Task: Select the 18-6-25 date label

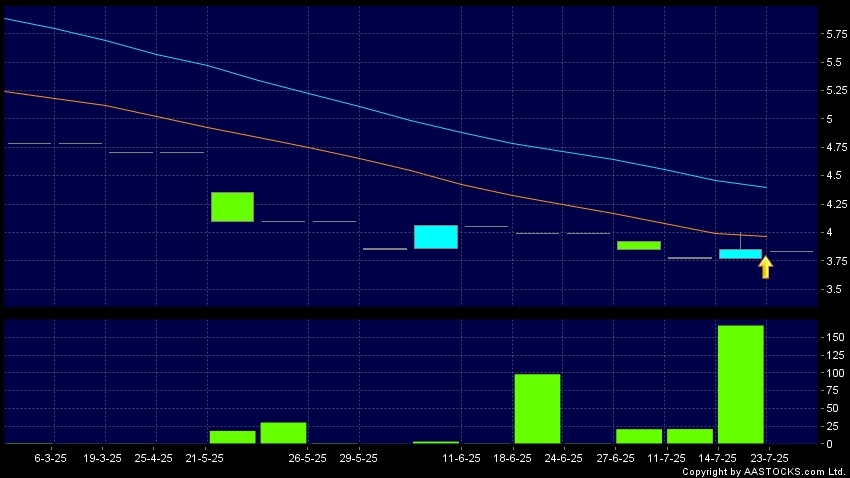Action: pyautogui.click(x=512, y=458)
